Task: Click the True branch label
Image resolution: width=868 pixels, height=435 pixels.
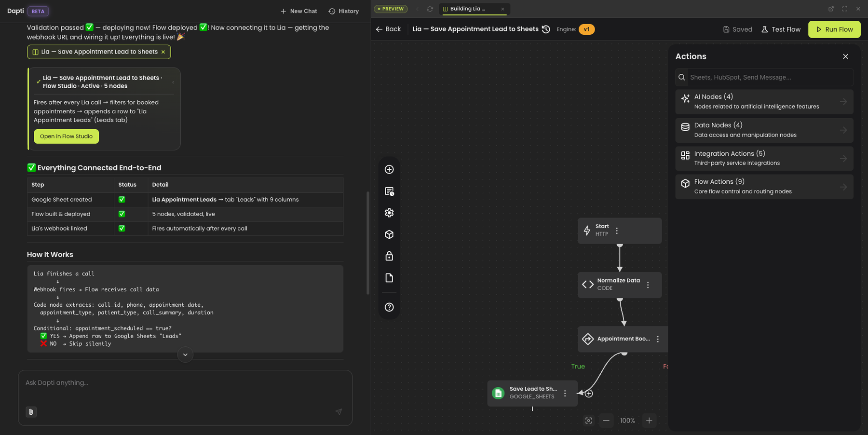Action: click(x=578, y=367)
